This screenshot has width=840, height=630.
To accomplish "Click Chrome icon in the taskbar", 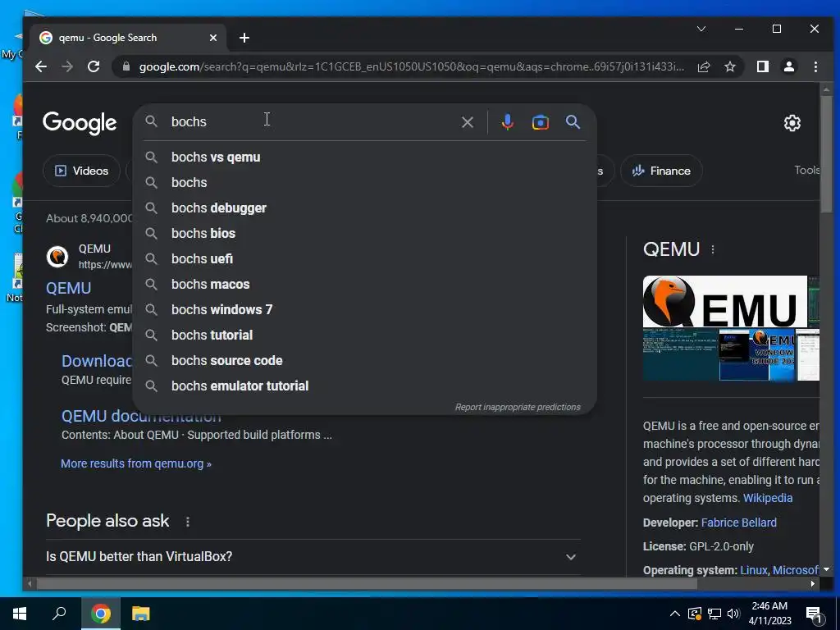I will [101, 614].
